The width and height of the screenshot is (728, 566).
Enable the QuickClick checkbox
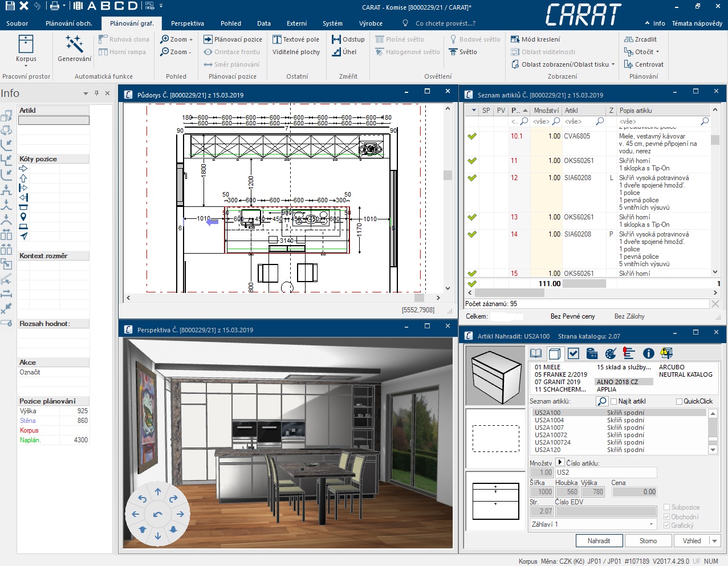pyautogui.click(x=679, y=401)
